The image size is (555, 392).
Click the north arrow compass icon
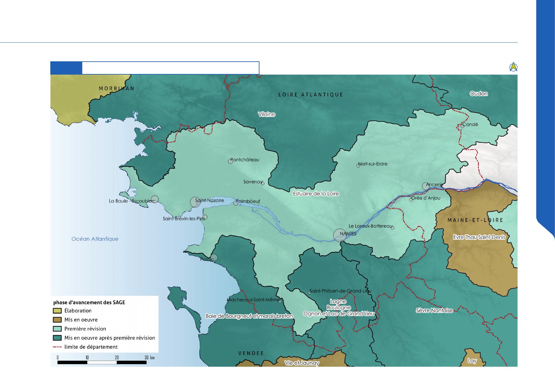click(x=513, y=67)
